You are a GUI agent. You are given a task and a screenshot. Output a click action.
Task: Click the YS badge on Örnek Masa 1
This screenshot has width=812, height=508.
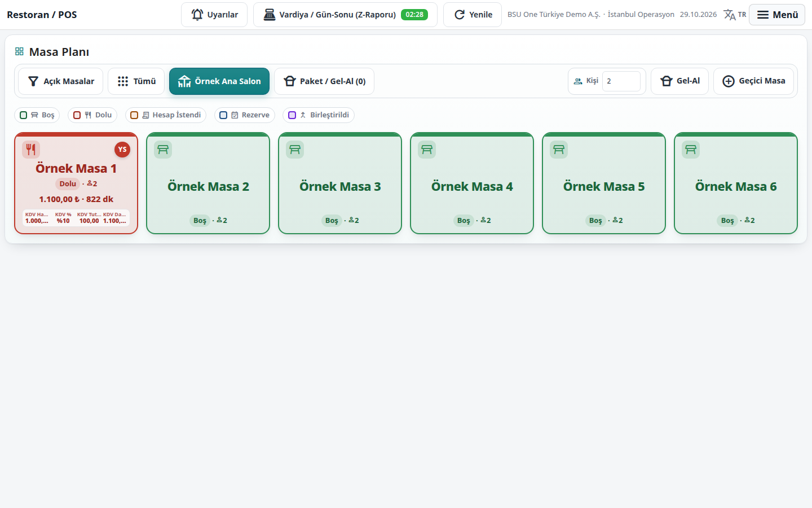click(x=122, y=150)
